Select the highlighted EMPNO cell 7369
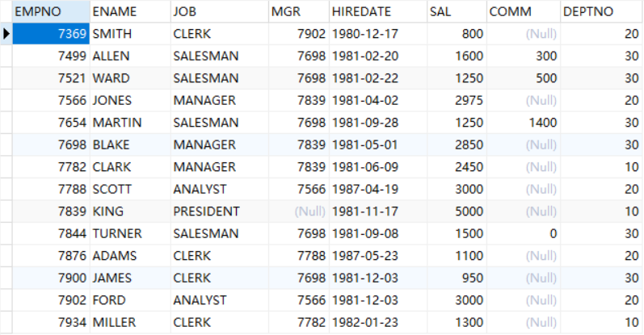Image resolution: width=644 pixels, height=335 pixels. (51, 34)
